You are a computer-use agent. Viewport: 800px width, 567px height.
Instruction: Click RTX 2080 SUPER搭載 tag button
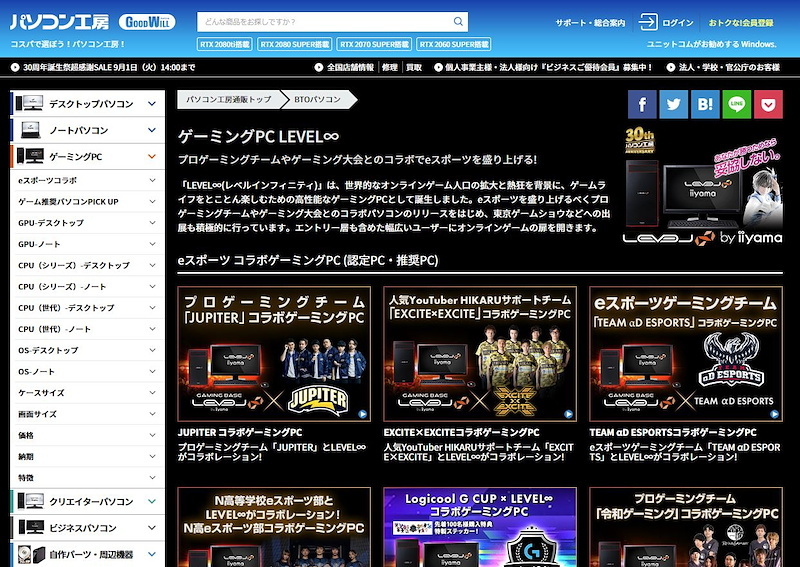click(294, 44)
